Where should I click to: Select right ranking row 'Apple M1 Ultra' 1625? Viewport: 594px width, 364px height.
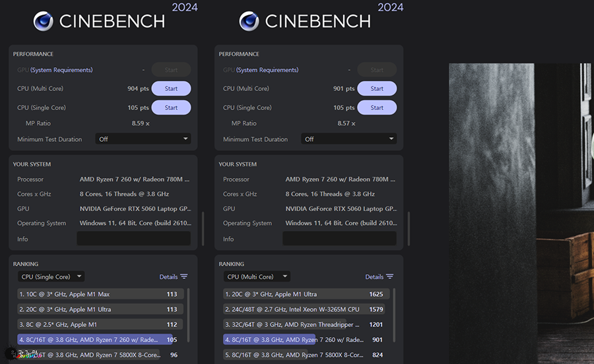click(x=306, y=294)
